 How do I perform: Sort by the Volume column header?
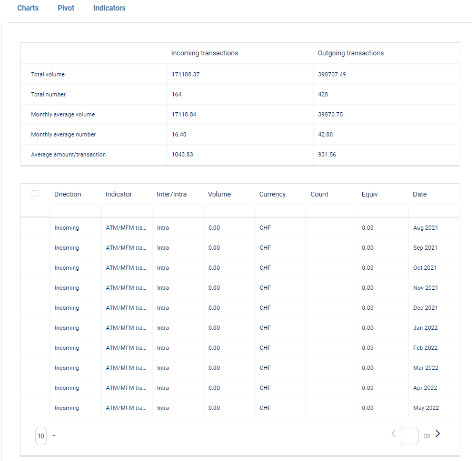(x=219, y=194)
